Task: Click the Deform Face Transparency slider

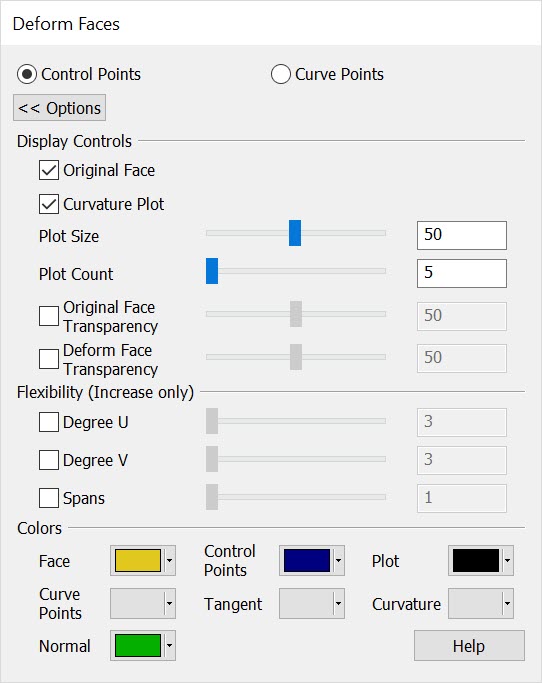Action: tap(296, 357)
